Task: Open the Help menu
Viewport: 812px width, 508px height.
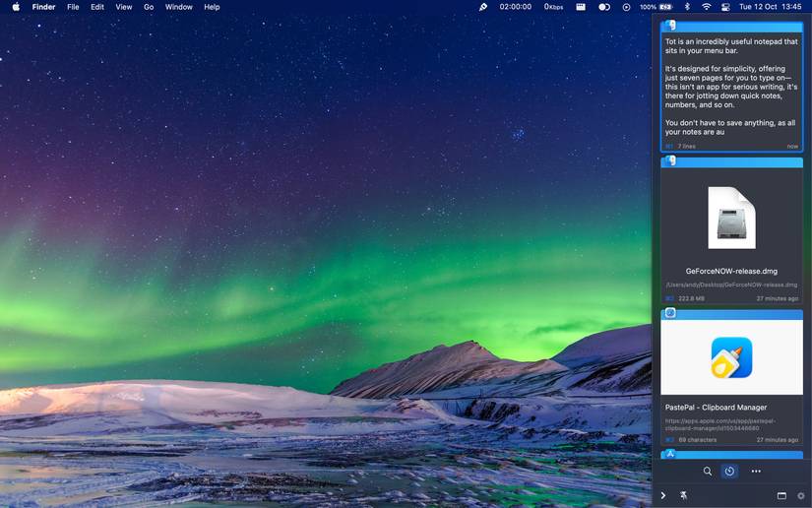Action: click(212, 7)
